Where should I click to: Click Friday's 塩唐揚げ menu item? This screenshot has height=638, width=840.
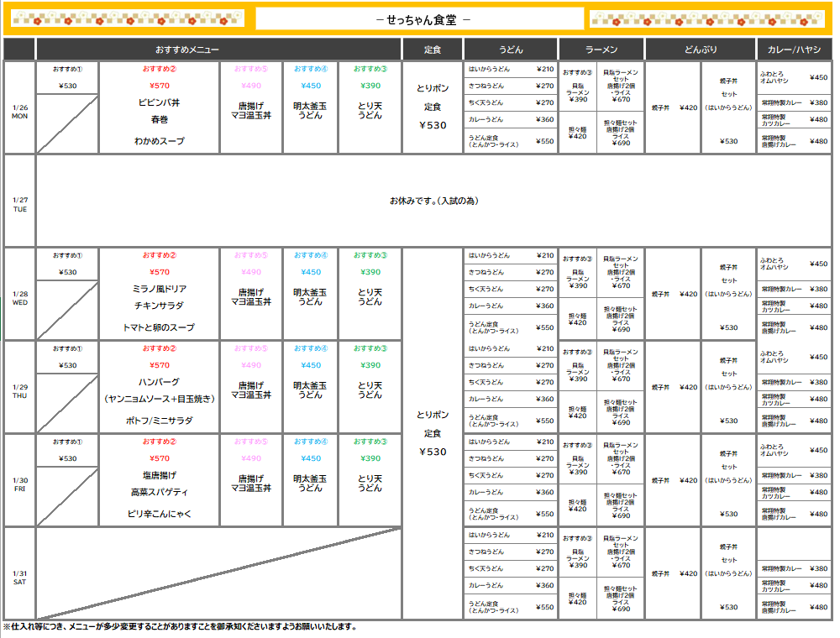point(159,475)
